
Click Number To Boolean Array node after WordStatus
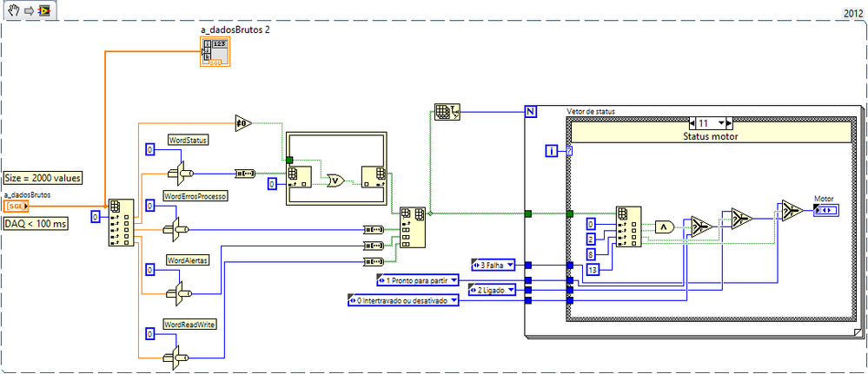pyautogui.click(x=244, y=174)
